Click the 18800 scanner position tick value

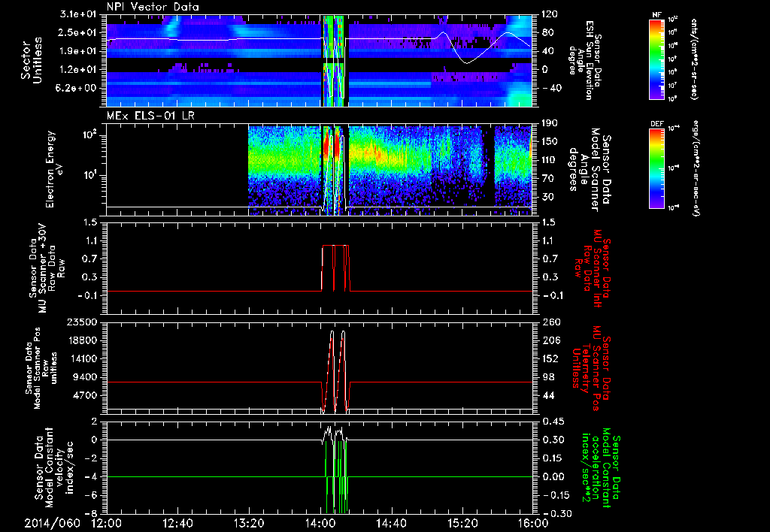tap(81, 340)
